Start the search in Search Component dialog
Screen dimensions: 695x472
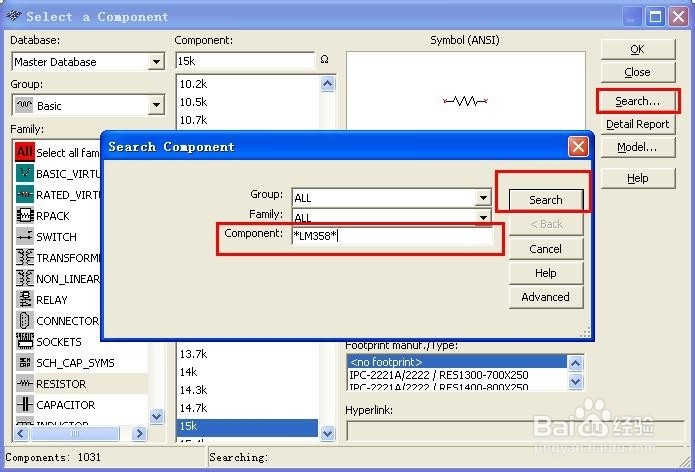coord(546,200)
